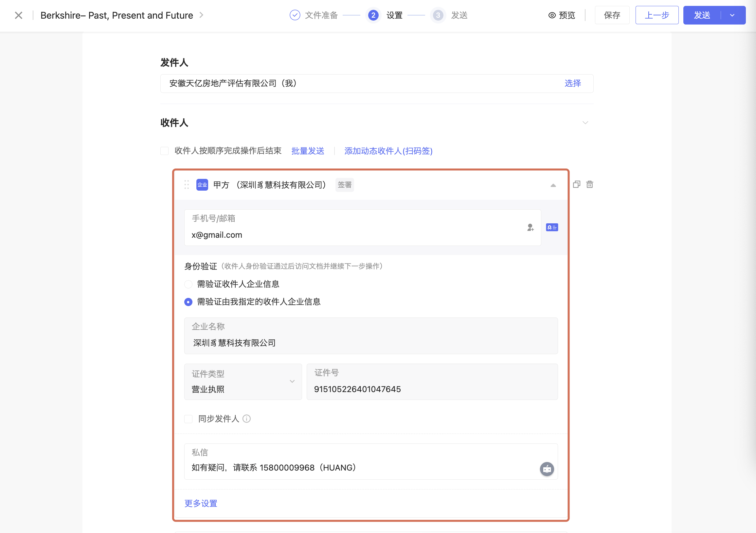
Task: Click the 手机号/邮箱 input field
Action: tap(356, 234)
